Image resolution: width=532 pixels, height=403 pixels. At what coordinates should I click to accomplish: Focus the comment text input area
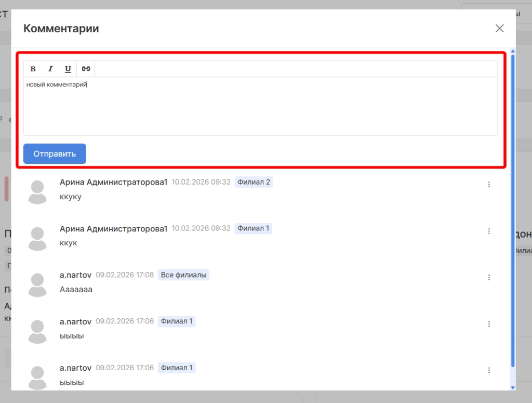260,107
